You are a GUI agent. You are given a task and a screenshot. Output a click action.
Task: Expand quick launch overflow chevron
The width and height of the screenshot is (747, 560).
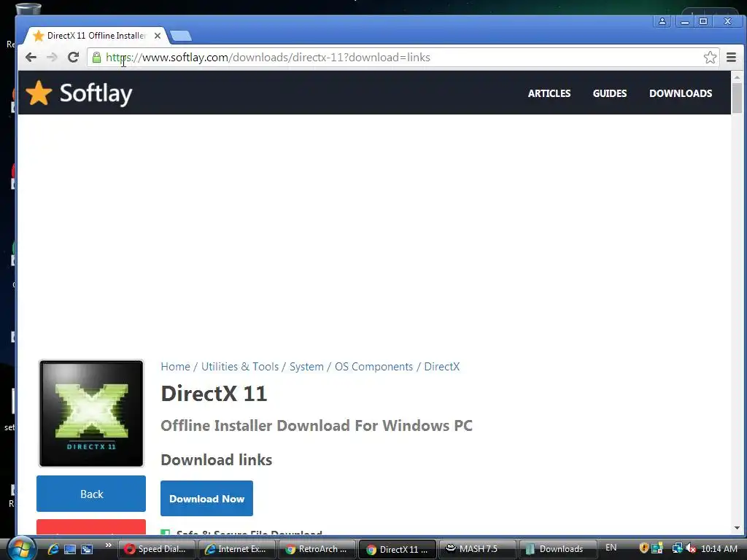(x=108, y=545)
